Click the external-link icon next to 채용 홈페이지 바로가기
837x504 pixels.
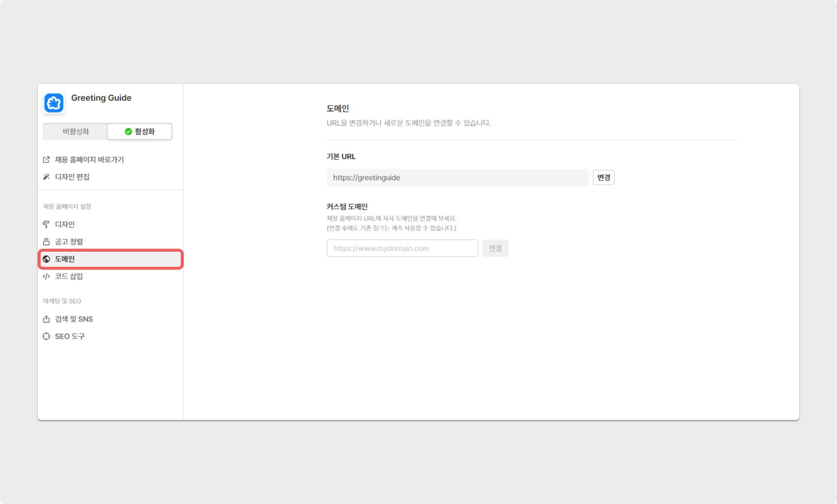(46, 160)
